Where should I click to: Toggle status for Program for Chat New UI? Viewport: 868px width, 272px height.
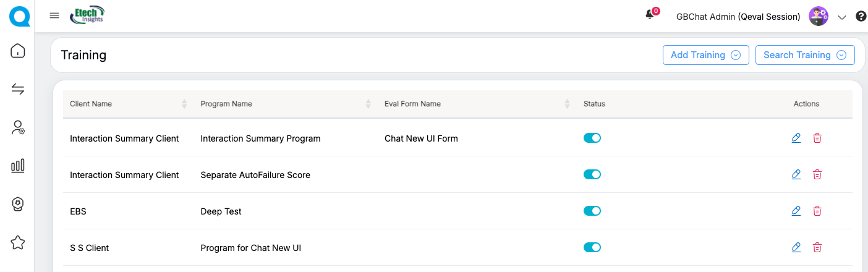click(x=592, y=247)
